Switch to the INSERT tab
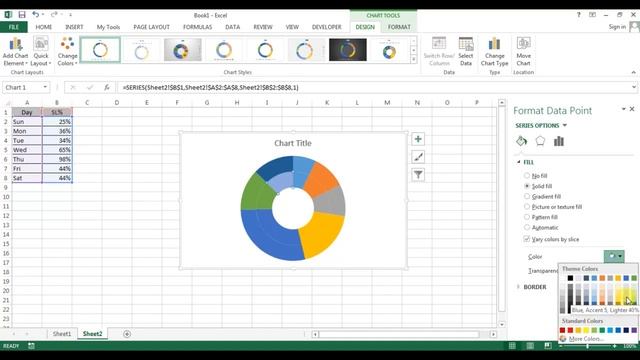 74,27
